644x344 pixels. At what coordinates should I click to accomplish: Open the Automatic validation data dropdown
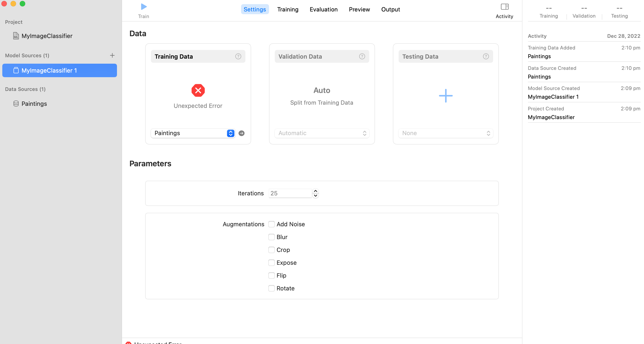(x=322, y=133)
